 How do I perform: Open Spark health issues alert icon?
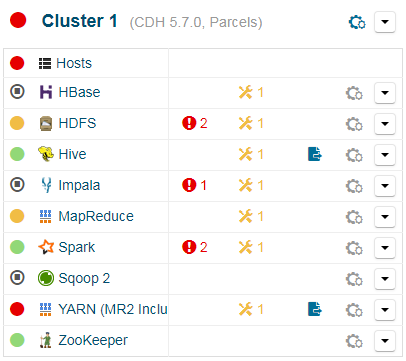[x=189, y=247]
